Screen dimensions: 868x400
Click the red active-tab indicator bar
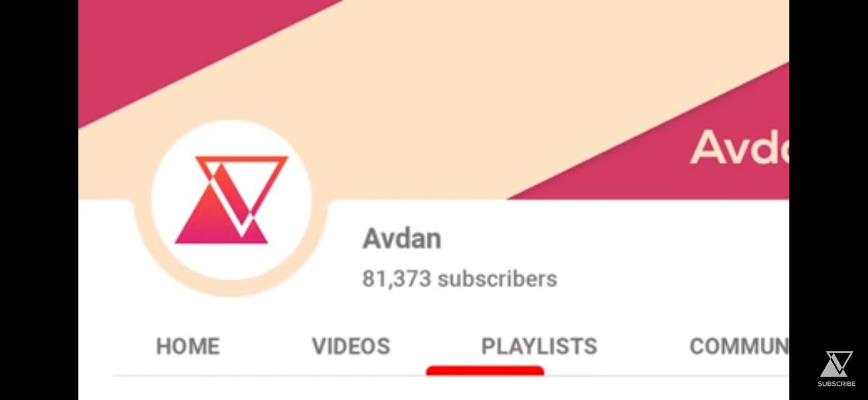[485, 370]
